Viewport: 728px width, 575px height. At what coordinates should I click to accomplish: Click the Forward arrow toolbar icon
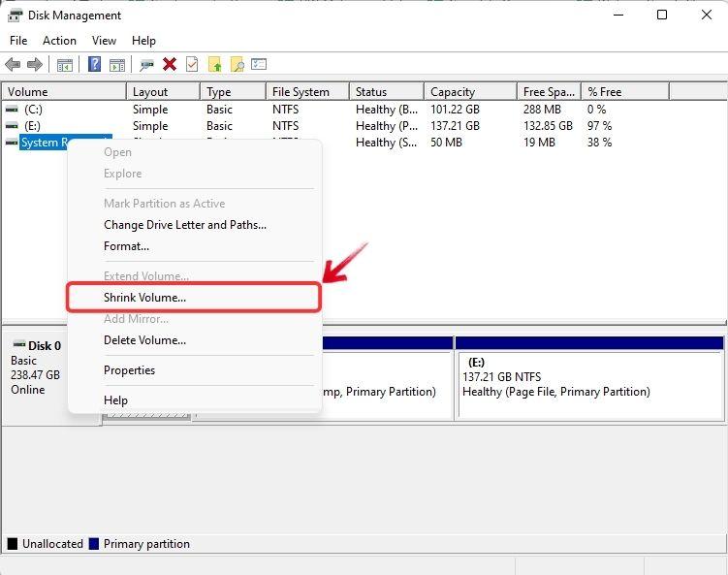(x=35, y=64)
